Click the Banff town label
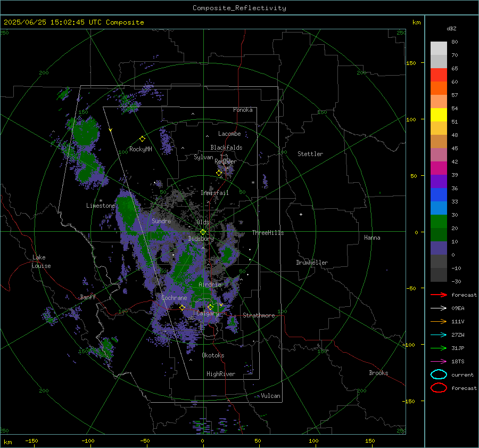This screenshot has width=479, height=448. tap(88, 297)
